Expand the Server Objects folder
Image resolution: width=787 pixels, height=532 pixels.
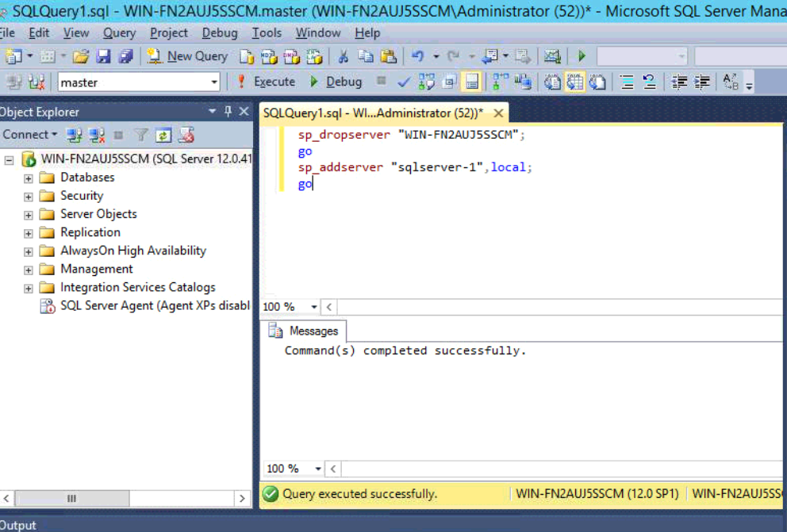[28, 215]
